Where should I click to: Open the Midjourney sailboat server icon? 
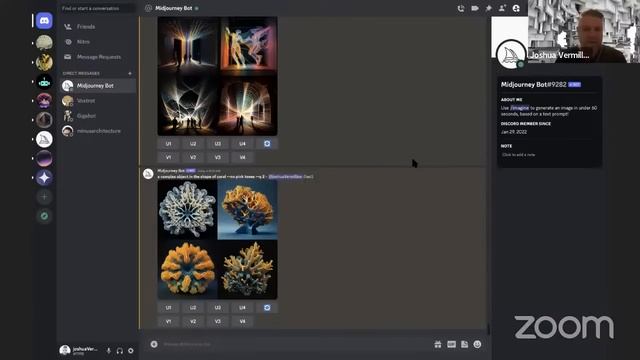tap(44, 139)
